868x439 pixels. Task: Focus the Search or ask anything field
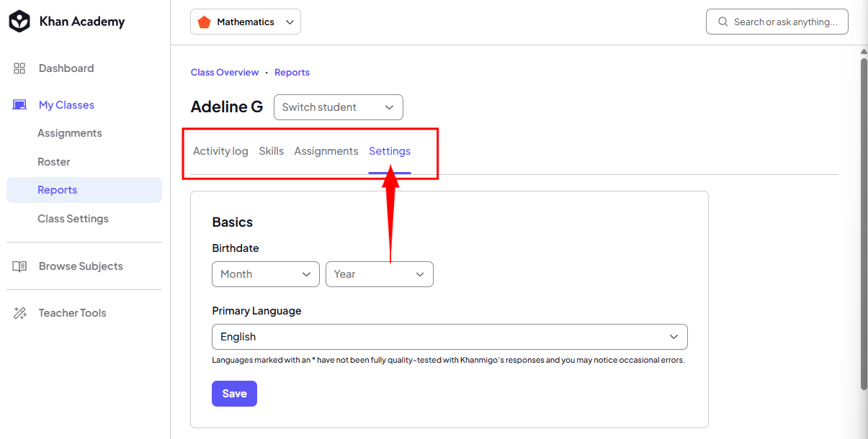pyautogui.click(x=777, y=22)
